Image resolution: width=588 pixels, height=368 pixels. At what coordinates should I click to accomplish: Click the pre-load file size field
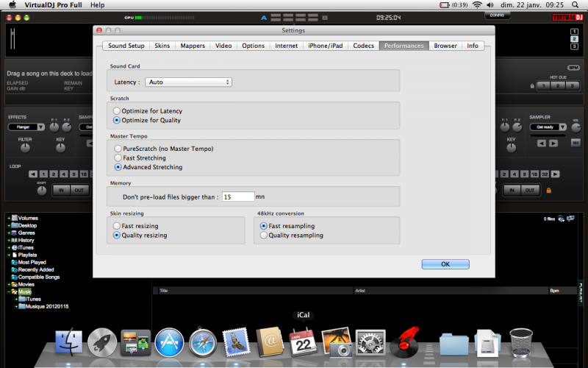point(237,197)
